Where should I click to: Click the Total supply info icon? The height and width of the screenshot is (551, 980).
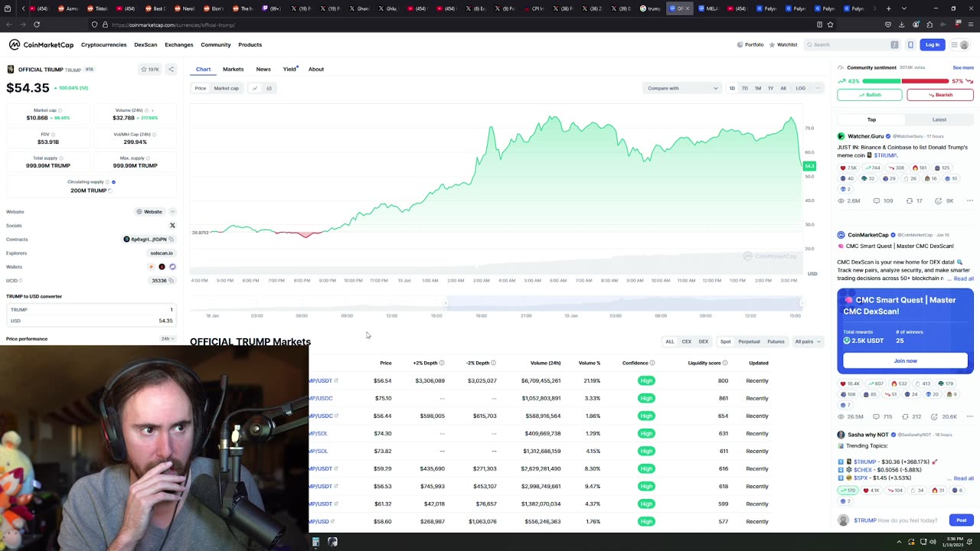60,158
